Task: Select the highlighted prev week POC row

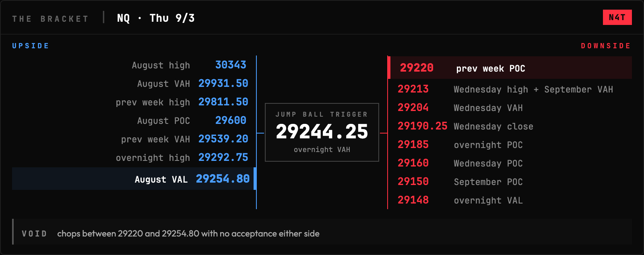Action: tap(510, 68)
